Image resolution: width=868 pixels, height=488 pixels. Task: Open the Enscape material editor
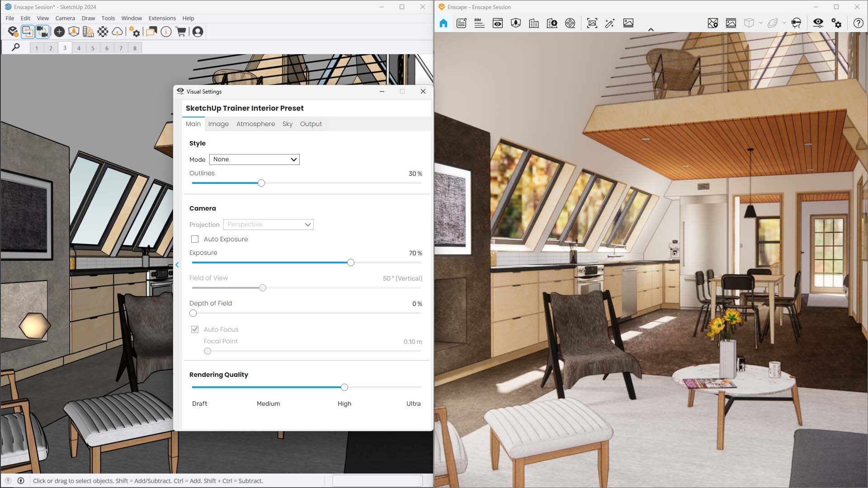(x=88, y=32)
